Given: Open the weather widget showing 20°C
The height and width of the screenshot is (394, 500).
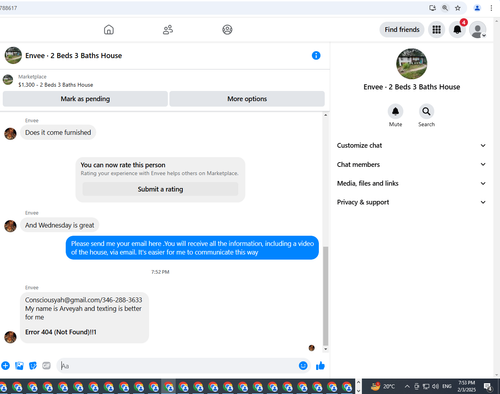Looking at the screenshot, I should click(383, 386).
